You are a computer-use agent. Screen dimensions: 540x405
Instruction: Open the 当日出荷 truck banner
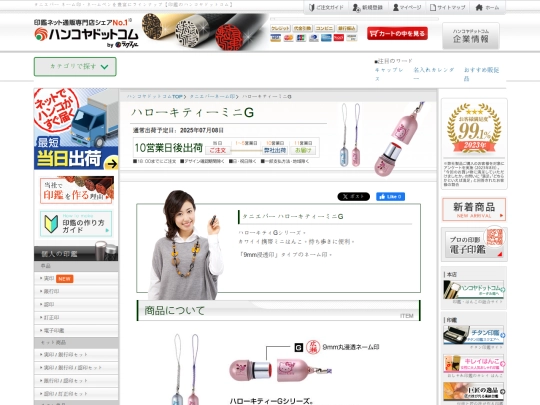tap(76, 129)
